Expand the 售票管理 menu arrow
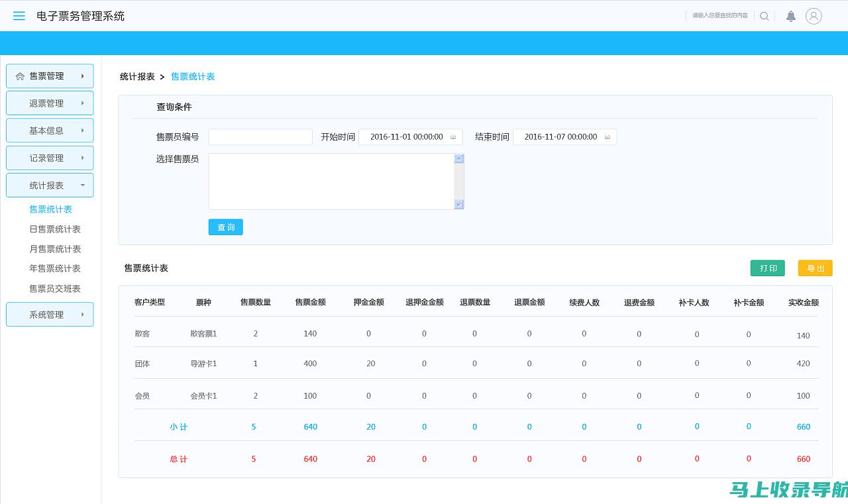848x504 pixels. point(83,76)
